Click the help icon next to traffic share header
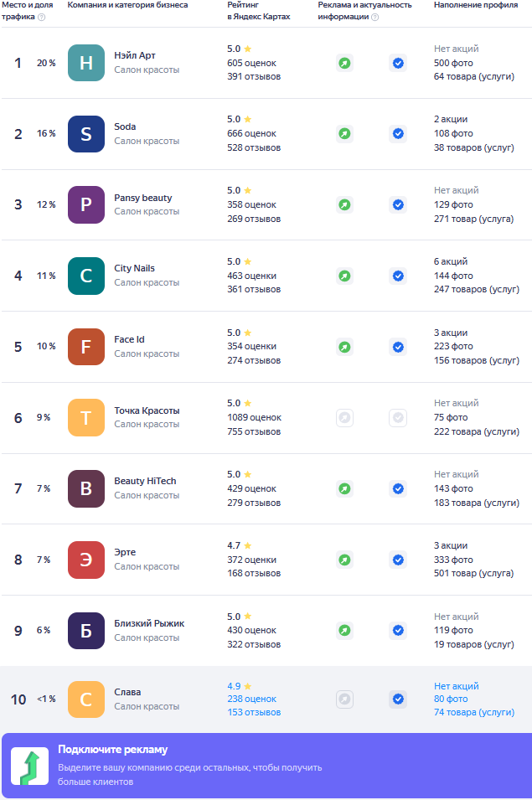 coord(42,17)
